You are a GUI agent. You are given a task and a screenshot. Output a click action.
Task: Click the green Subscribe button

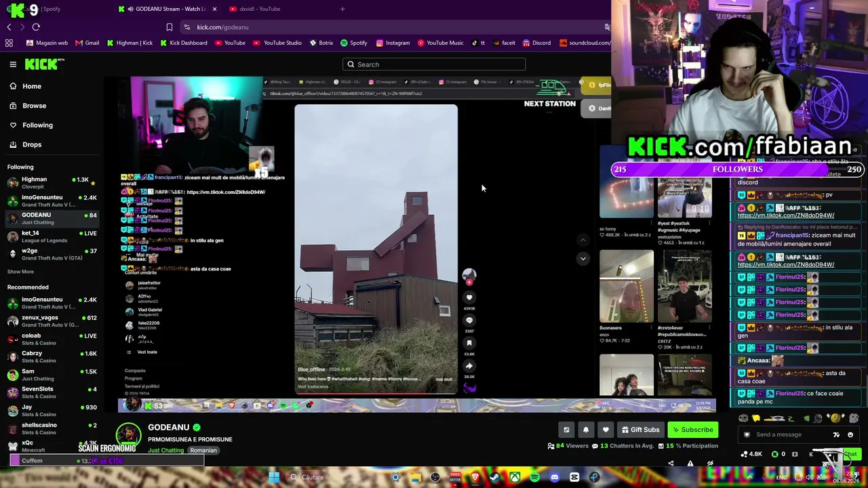[692, 430]
